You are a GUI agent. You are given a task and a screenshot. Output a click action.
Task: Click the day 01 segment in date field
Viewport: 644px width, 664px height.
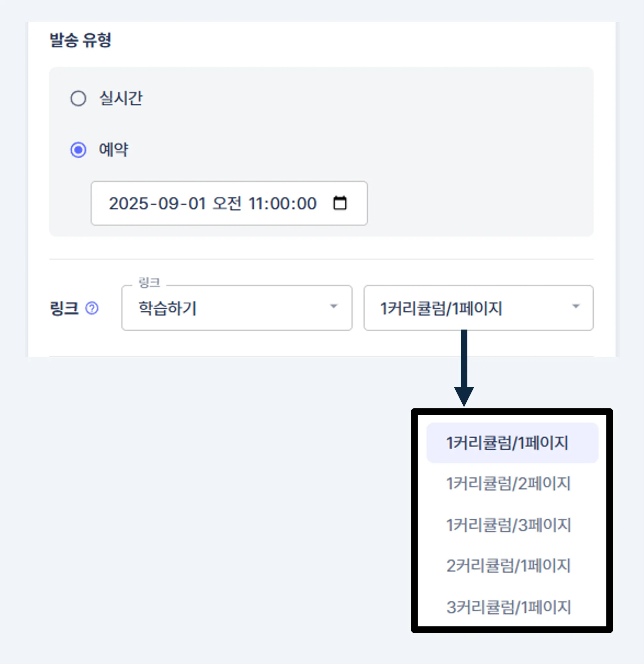click(197, 204)
